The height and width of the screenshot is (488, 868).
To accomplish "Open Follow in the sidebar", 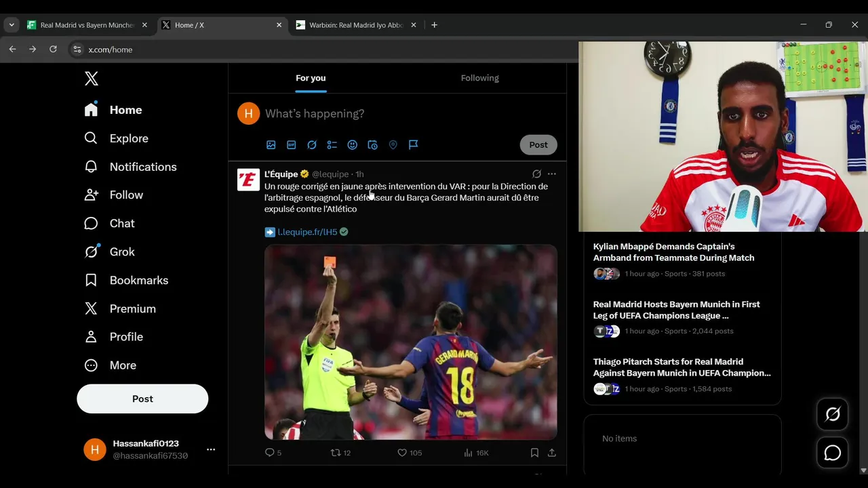I will click(x=113, y=195).
